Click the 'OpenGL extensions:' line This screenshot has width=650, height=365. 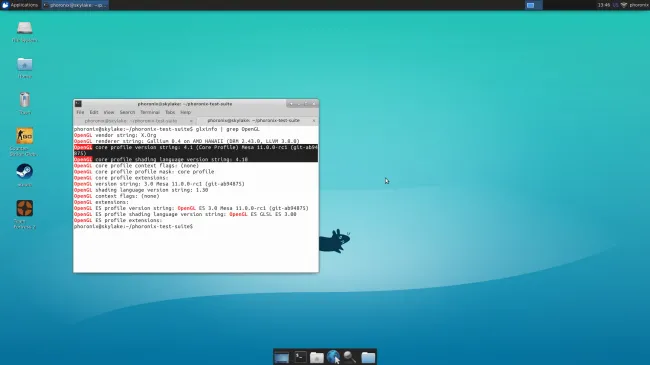(101, 202)
